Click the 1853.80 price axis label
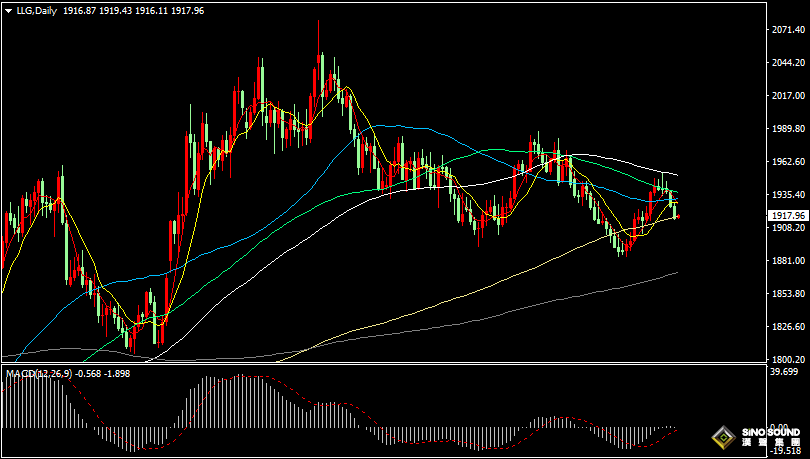 789,294
